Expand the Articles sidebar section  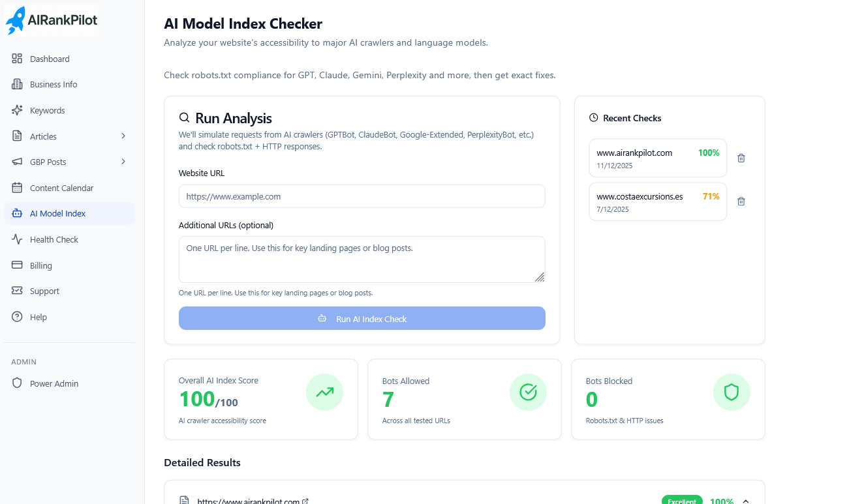pos(125,136)
